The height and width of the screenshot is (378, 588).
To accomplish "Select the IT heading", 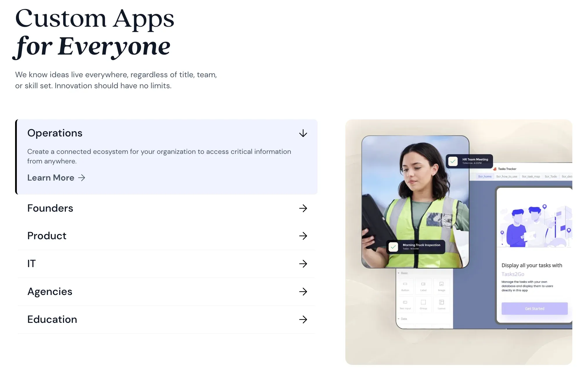I will (31, 264).
